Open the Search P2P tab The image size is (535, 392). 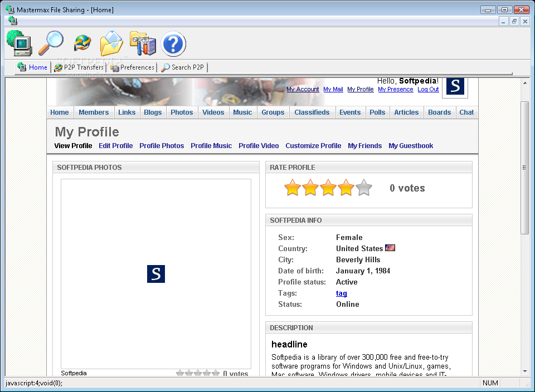183,67
